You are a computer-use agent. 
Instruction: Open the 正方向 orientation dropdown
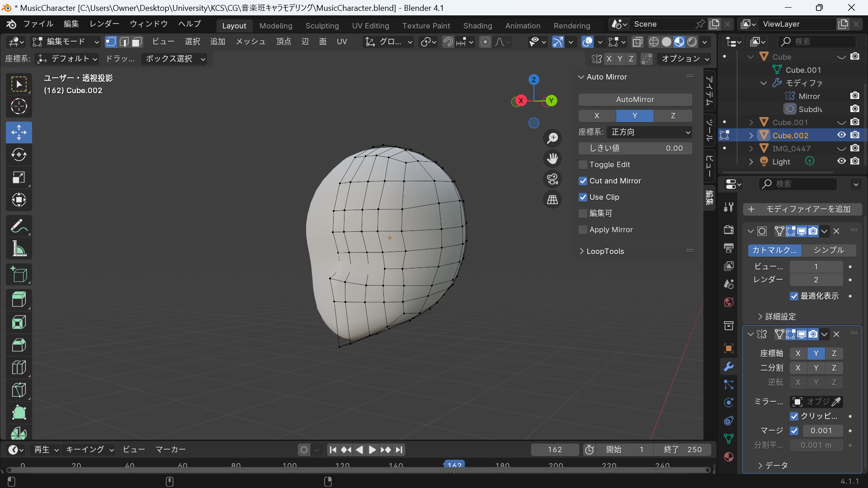(649, 132)
